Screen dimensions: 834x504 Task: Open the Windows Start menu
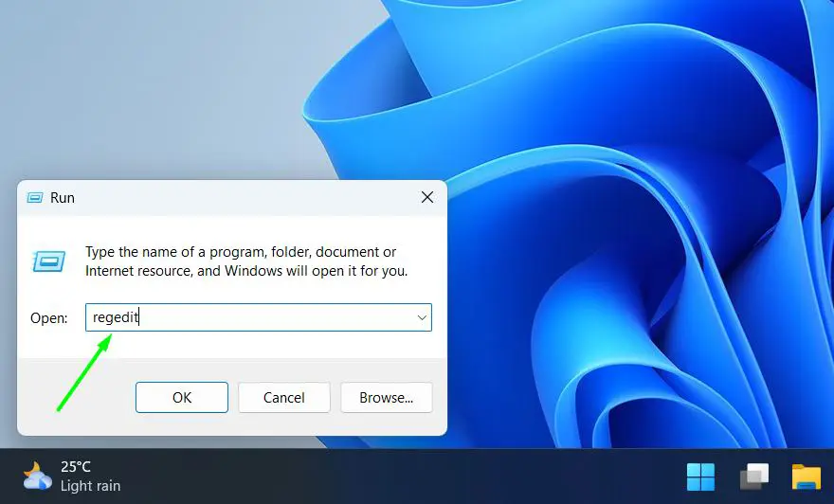700,477
